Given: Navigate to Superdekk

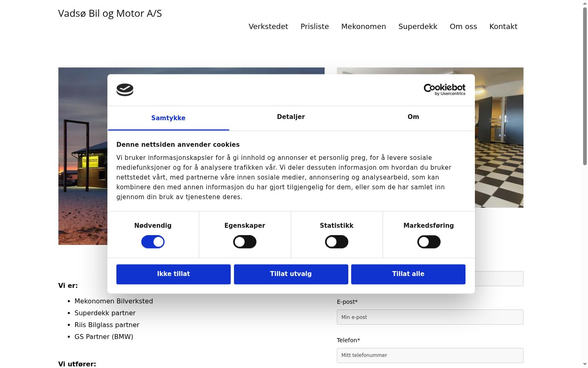Looking at the screenshot, I should pos(418,27).
